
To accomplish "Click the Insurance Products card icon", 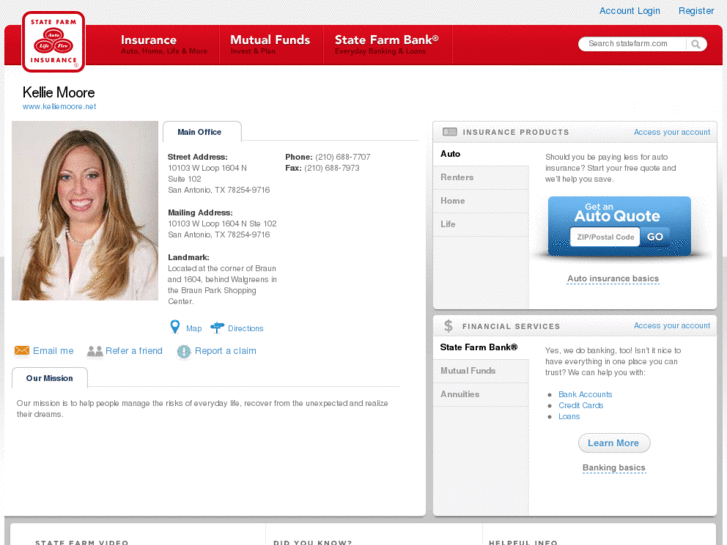I will coord(450,132).
